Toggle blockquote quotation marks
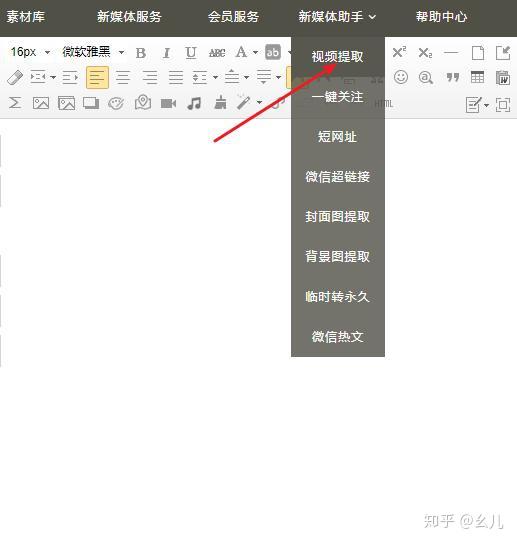517x544 pixels. pos(452,77)
